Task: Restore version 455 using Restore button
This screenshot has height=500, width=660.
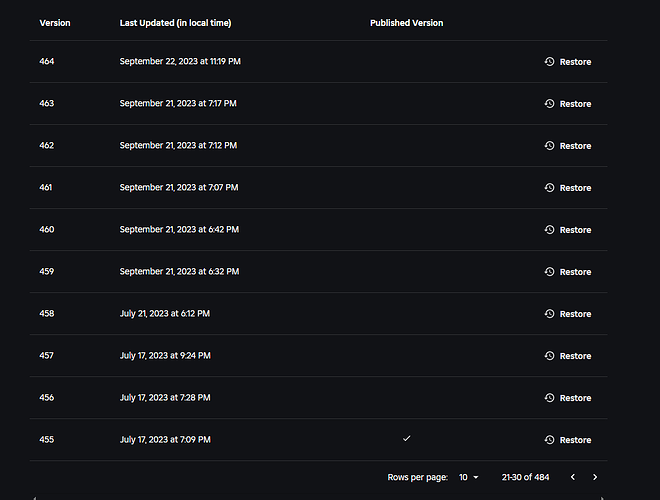Action: pyautogui.click(x=568, y=440)
